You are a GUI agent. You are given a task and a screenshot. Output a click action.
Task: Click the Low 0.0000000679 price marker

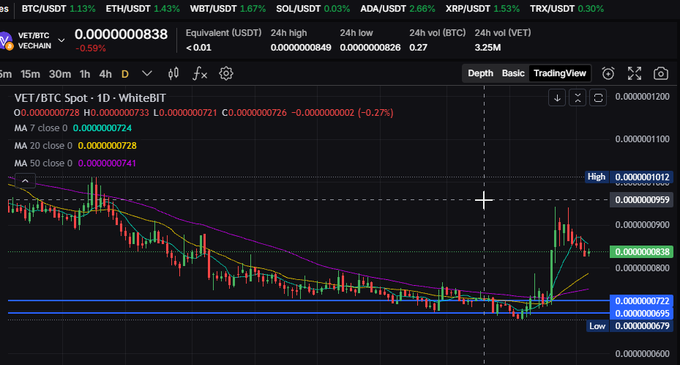pos(630,326)
